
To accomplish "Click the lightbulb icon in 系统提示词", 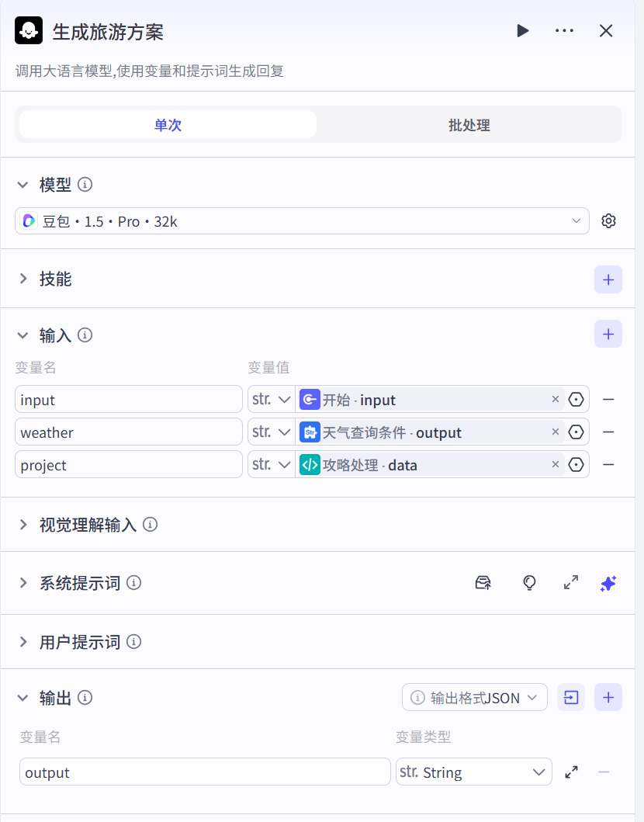I will click(x=529, y=583).
